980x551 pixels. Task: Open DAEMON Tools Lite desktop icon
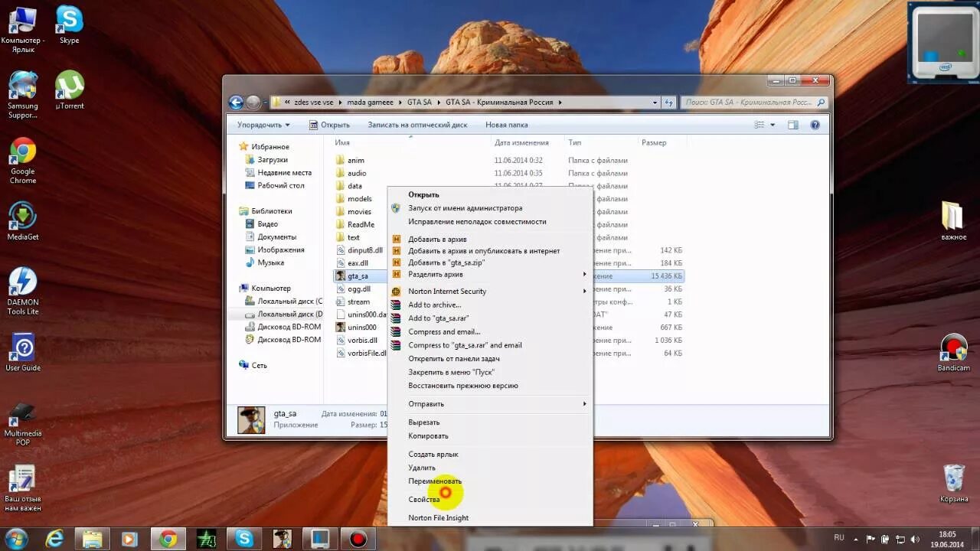coord(23,291)
